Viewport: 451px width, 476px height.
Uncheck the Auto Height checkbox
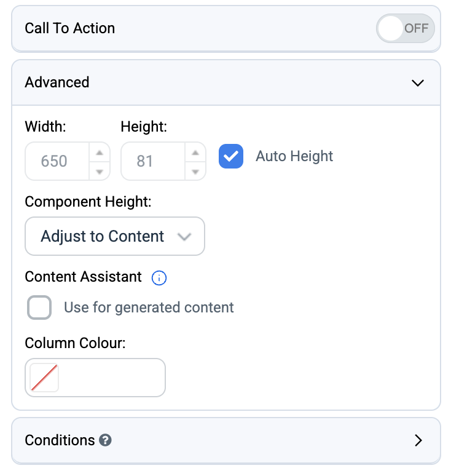pos(231,156)
